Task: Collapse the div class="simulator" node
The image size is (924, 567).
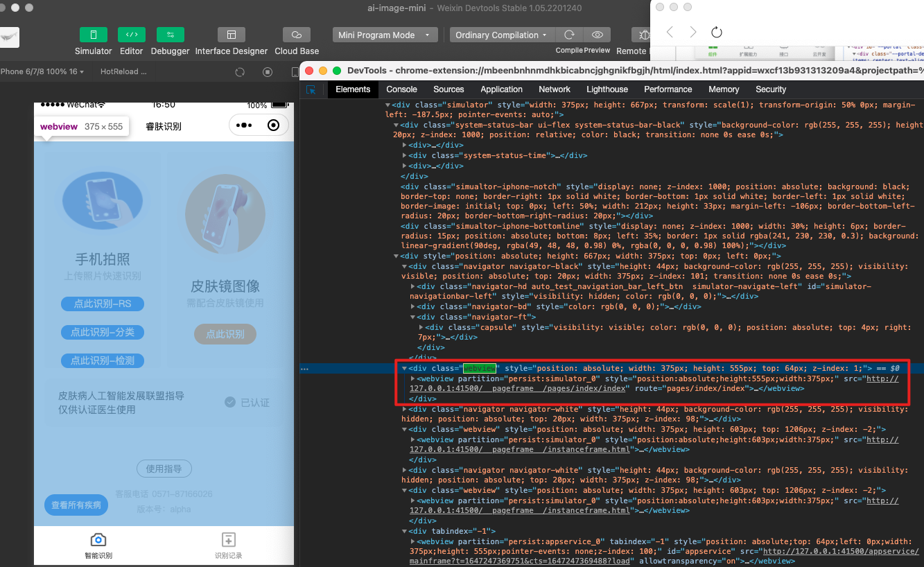Action: [x=387, y=105]
